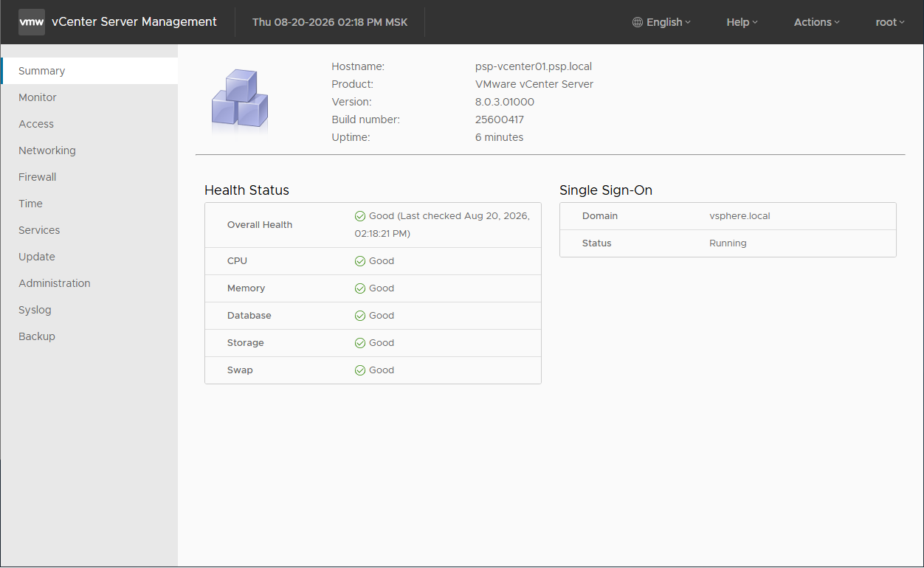Click the Hostname: field label
The width and height of the screenshot is (924, 568).
point(358,66)
